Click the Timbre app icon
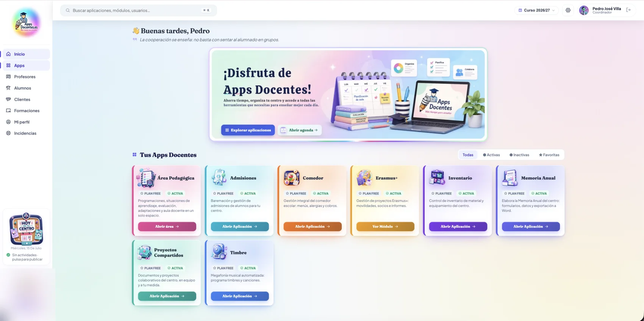This screenshot has width=644, height=321. [219, 252]
